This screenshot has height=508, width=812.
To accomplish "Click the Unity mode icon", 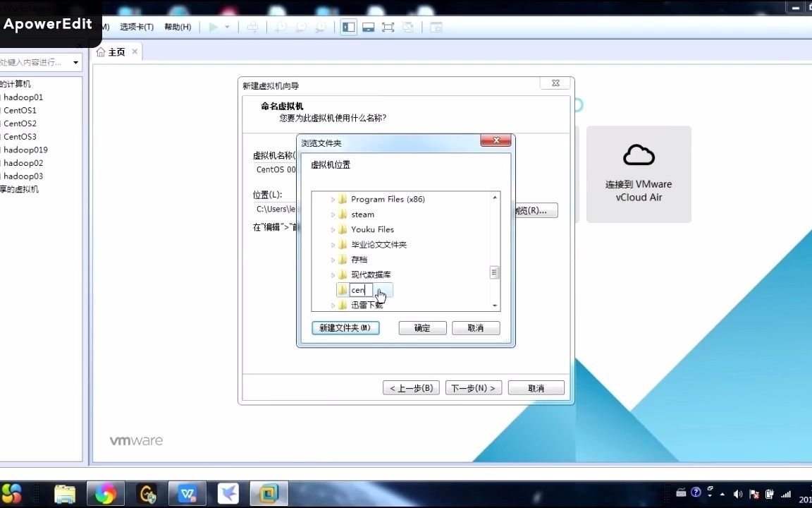I will click(407, 26).
